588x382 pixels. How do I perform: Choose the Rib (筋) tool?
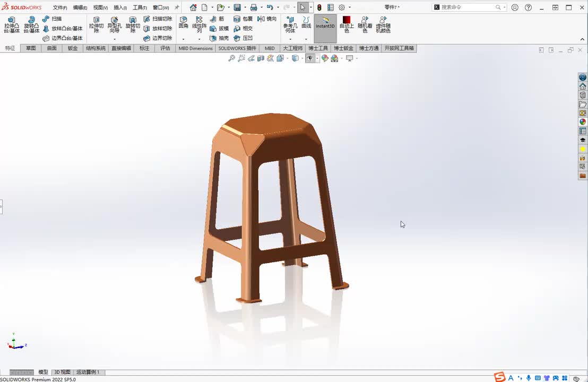(217, 19)
